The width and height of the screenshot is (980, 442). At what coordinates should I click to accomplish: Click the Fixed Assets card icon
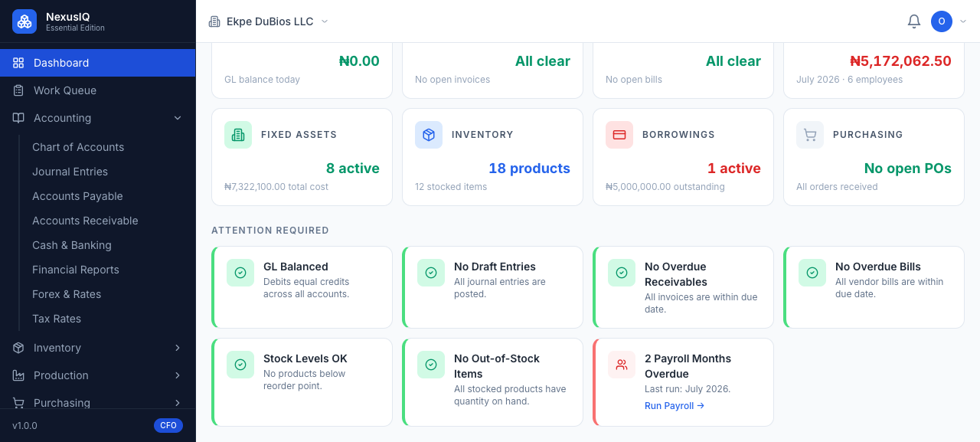point(238,135)
